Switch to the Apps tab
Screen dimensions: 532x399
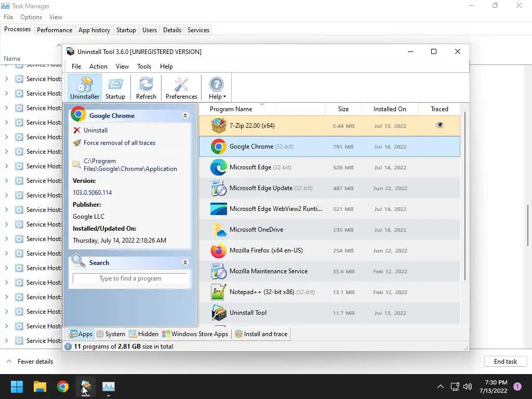pyautogui.click(x=81, y=334)
